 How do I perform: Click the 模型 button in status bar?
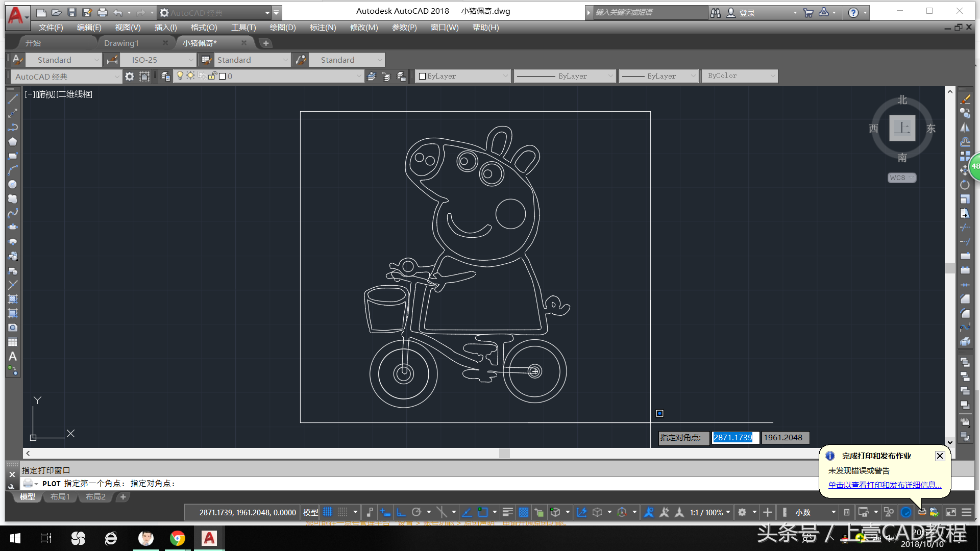(310, 512)
